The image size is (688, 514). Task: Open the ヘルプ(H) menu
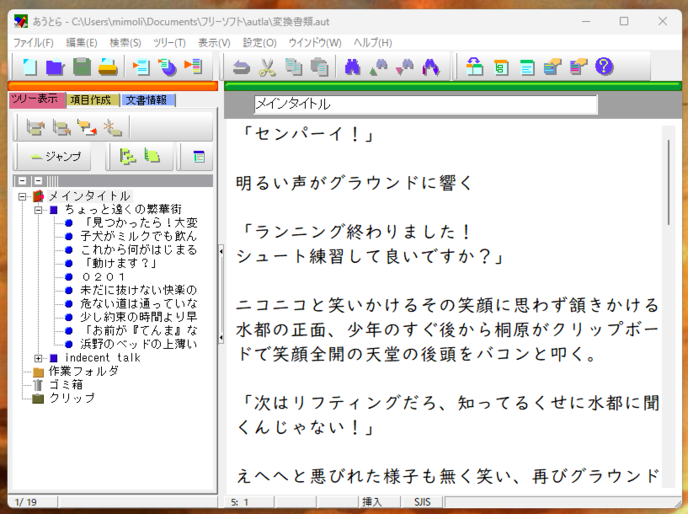(x=372, y=43)
